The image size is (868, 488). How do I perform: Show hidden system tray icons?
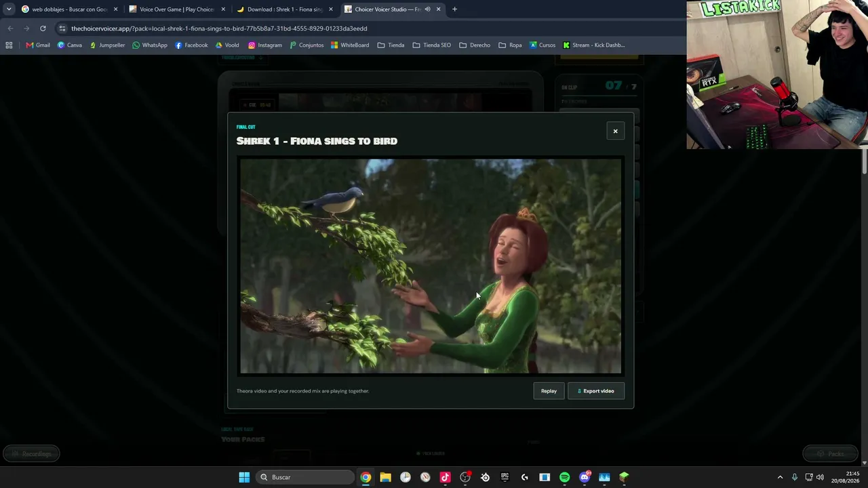(780, 477)
